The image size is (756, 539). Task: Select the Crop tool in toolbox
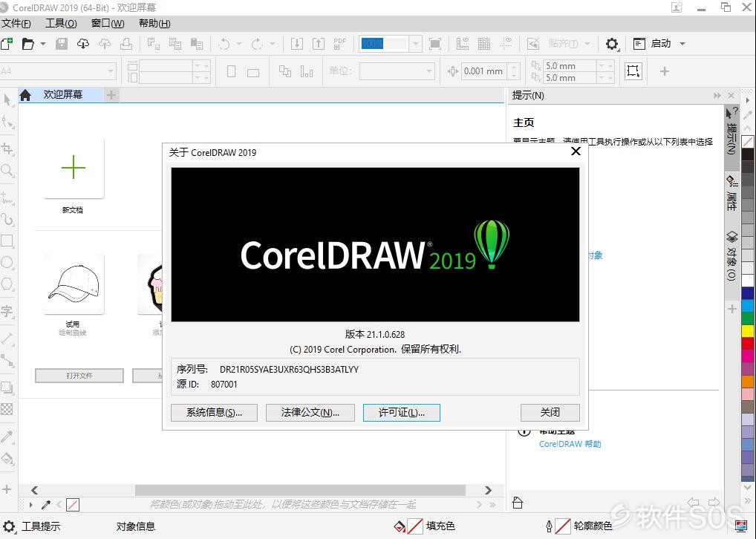coord(7,148)
